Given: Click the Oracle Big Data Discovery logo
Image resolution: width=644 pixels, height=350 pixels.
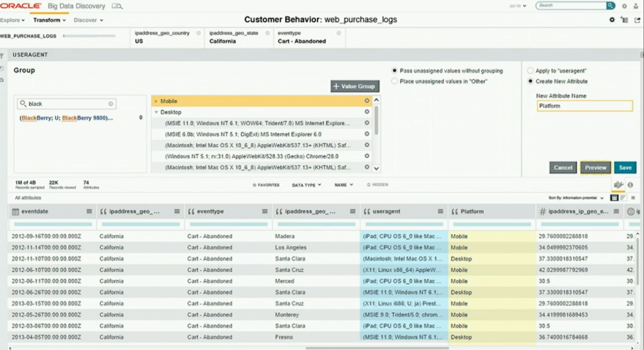Looking at the screenshot, I should click(53, 6).
